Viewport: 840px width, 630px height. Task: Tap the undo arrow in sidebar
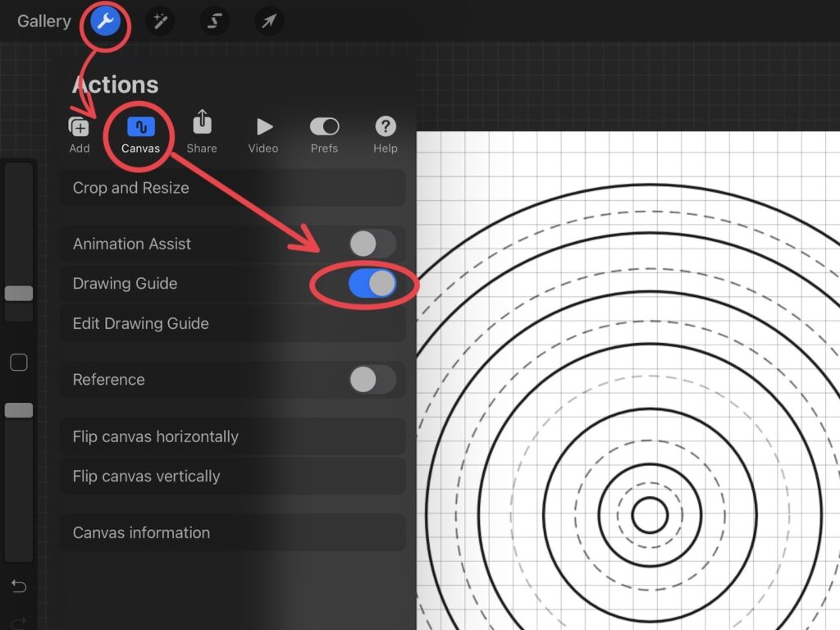pos(19,586)
